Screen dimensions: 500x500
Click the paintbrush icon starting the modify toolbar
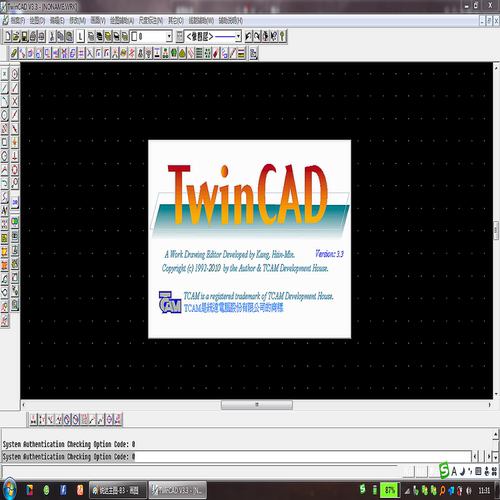[x=14, y=53]
